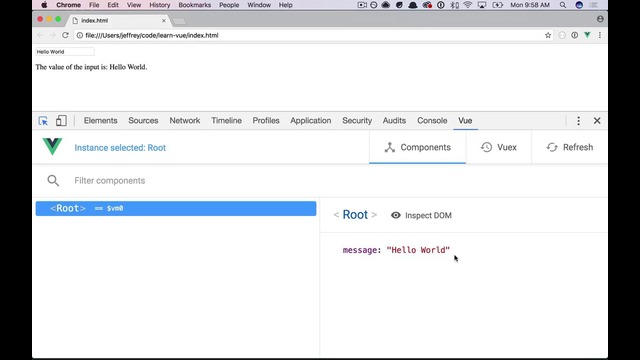Click the browser address bar URL
Image resolution: width=640 pixels, height=360 pixels.
tap(152, 36)
